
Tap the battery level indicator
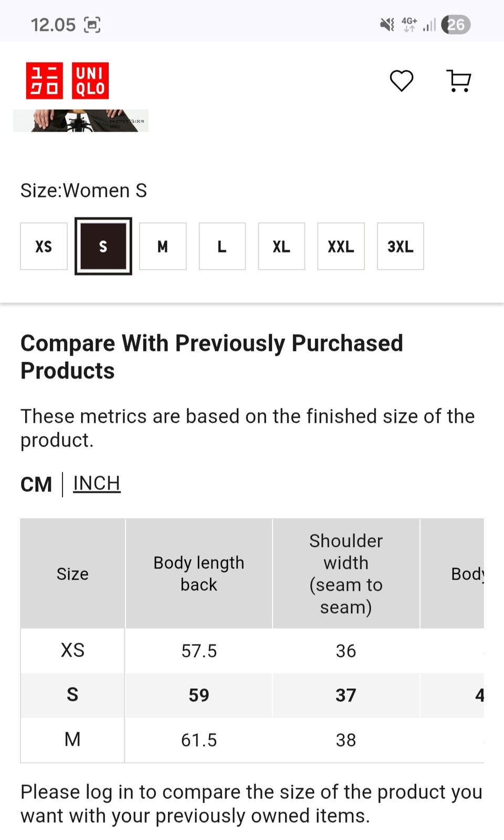(456, 25)
